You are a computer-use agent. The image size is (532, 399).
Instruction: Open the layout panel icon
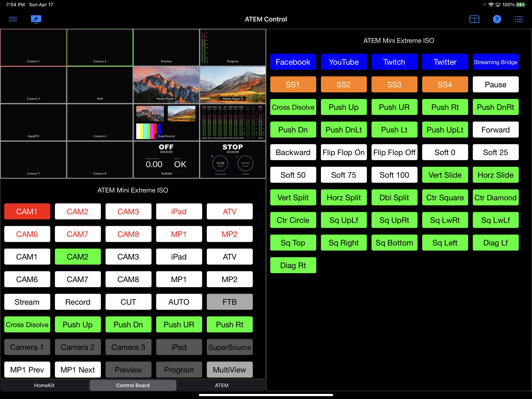tap(474, 19)
